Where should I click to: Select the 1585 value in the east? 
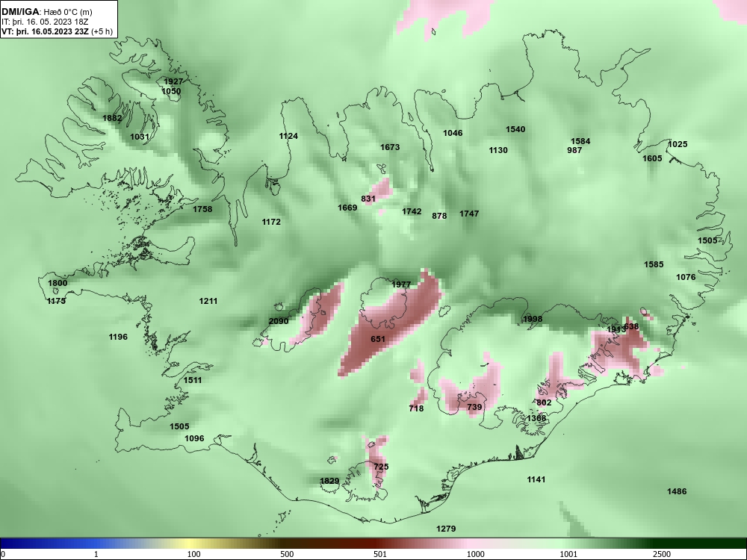pyautogui.click(x=654, y=264)
